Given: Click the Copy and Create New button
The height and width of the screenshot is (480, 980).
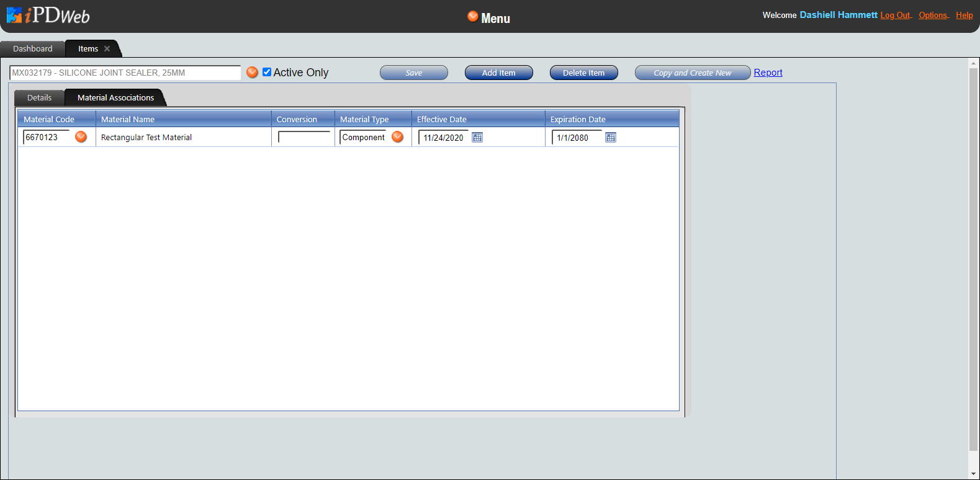Looking at the screenshot, I should tap(692, 73).
